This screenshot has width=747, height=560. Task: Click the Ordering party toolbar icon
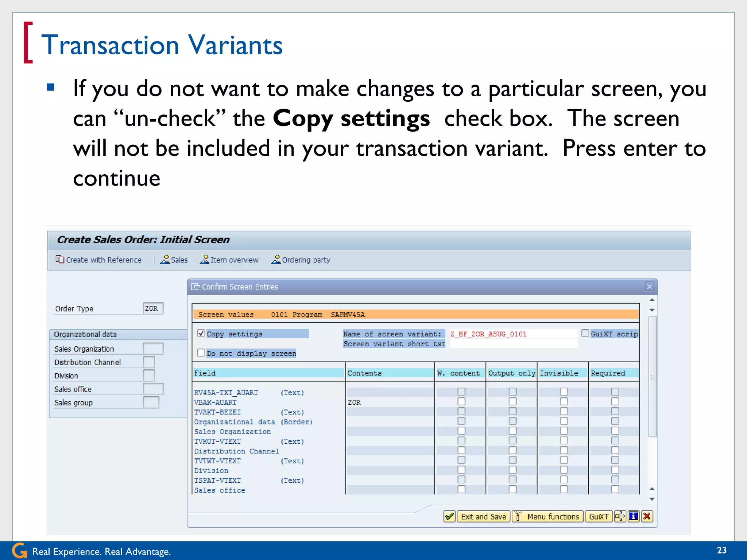coord(276,260)
